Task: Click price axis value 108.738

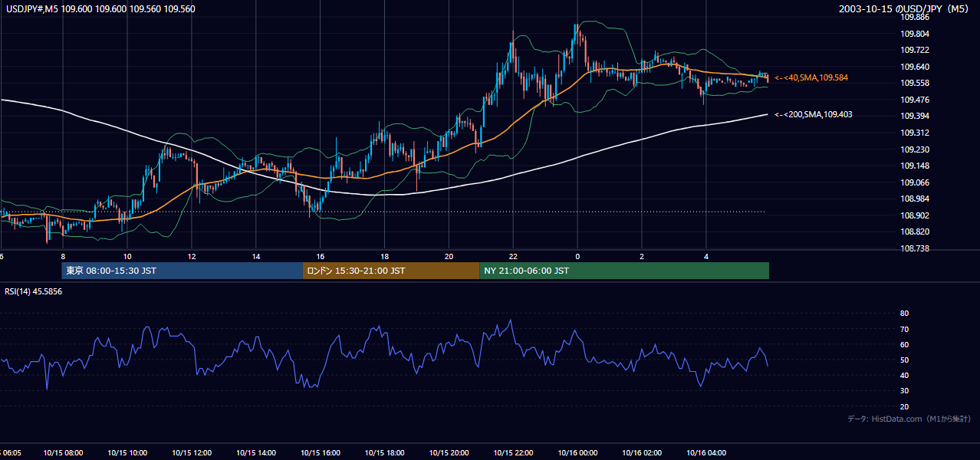Action: click(x=914, y=249)
